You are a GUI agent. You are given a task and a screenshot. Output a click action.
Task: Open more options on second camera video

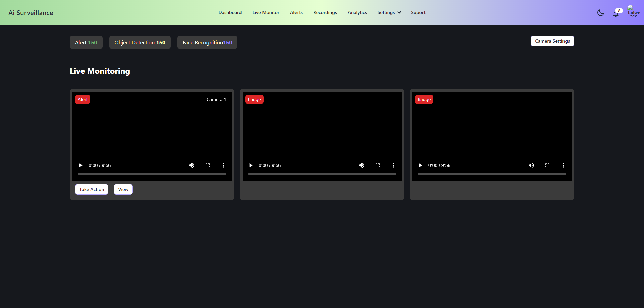click(x=394, y=165)
